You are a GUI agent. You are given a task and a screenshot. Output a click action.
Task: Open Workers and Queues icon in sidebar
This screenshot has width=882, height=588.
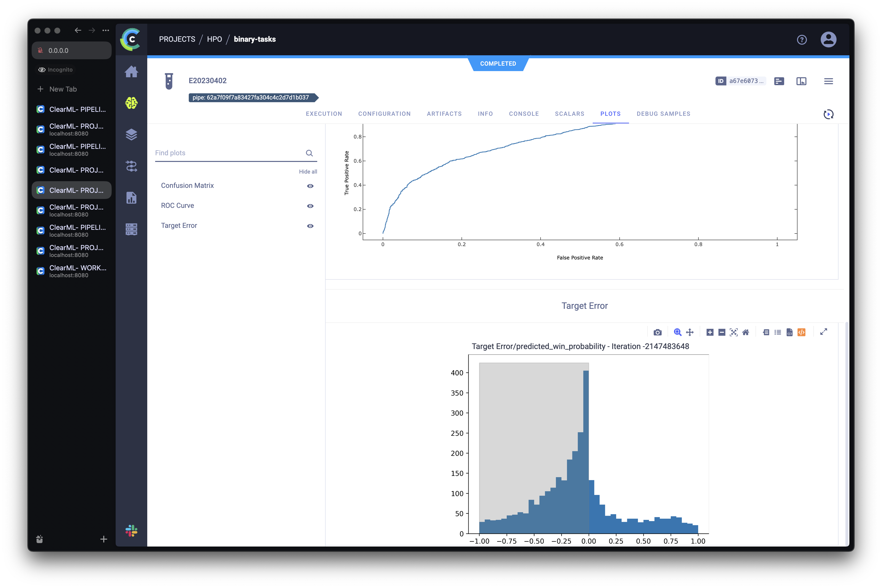pos(131,229)
